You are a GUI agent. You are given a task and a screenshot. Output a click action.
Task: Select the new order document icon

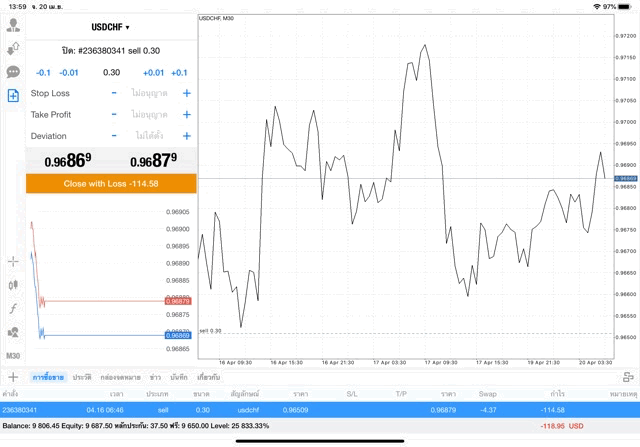click(13, 96)
